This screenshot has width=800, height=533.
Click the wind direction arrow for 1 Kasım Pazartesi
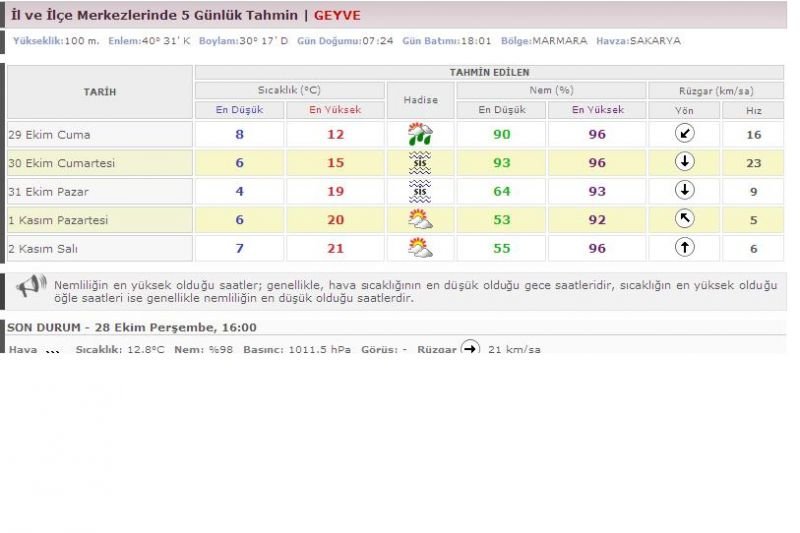pyautogui.click(x=685, y=220)
